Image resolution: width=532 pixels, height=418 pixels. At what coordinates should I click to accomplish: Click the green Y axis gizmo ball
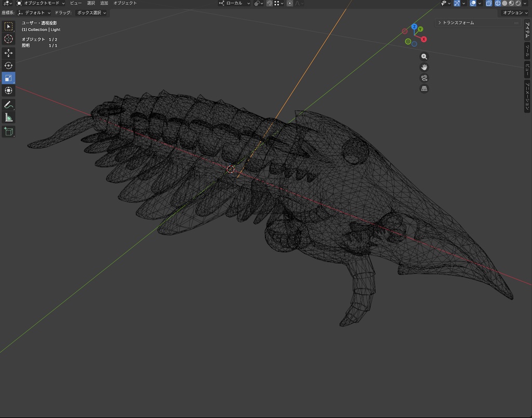coord(420,29)
